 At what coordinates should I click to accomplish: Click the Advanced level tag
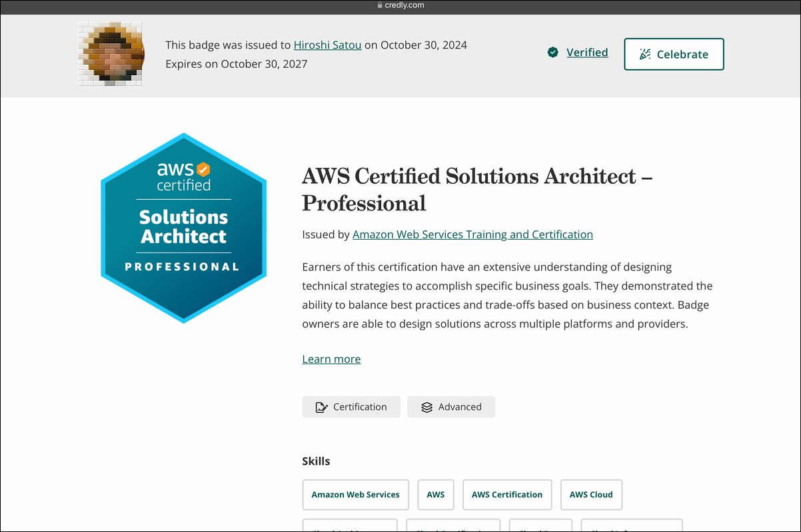tap(451, 407)
